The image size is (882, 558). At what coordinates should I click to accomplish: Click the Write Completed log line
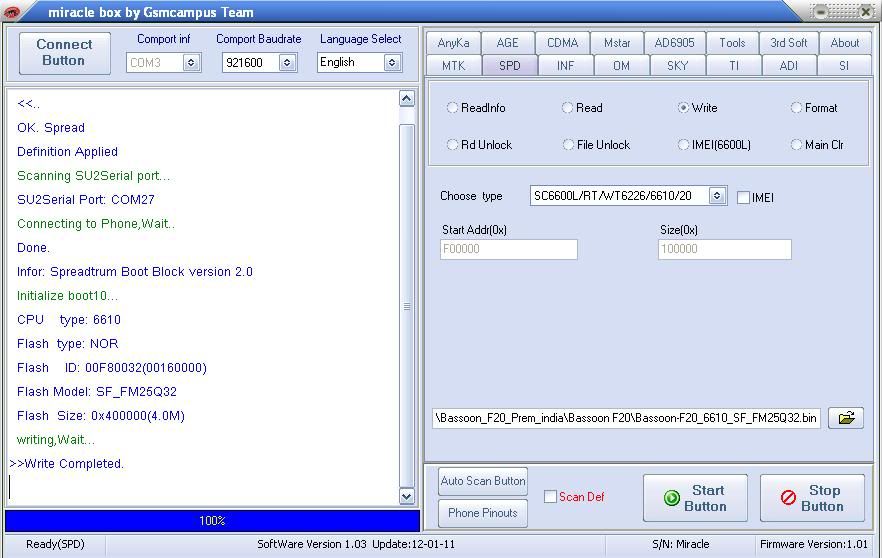click(66, 464)
